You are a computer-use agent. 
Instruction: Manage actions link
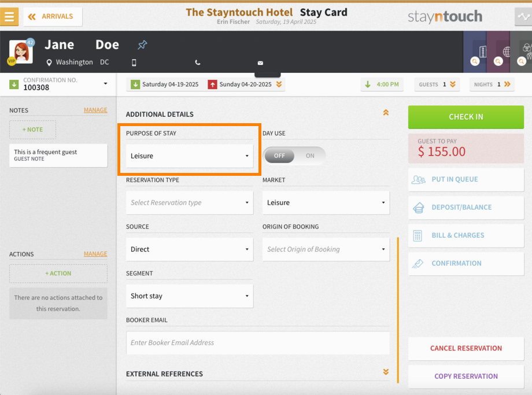coord(95,254)
